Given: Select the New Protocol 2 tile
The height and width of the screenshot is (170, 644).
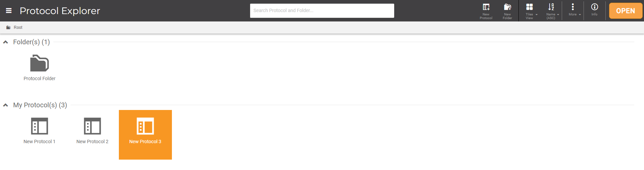Looking at the screenshot, I should [x=92, y=131].
